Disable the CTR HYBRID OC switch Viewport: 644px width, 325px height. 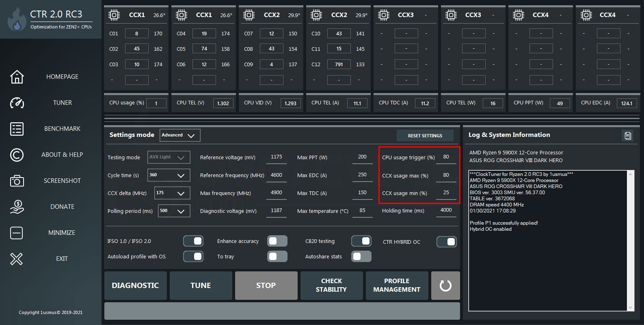click(447, 242)
